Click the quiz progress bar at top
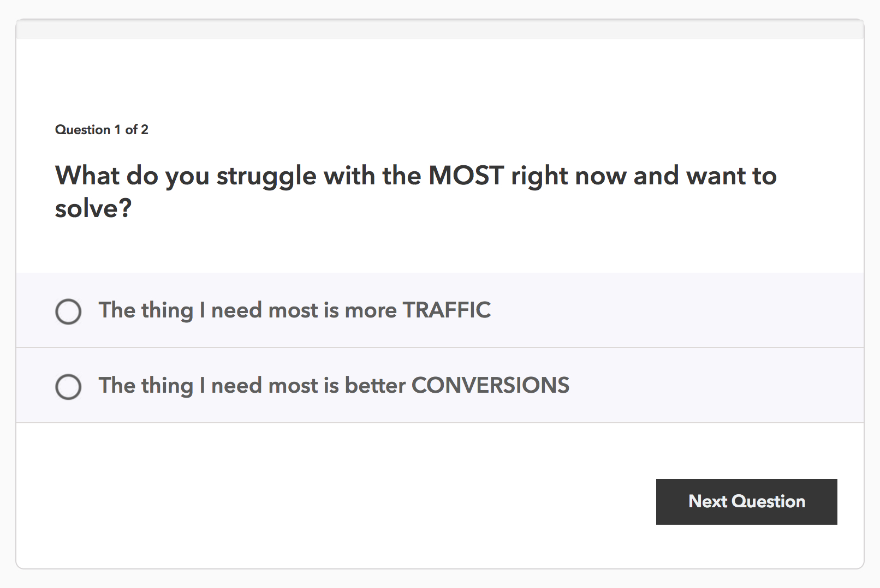 point(440,30)
